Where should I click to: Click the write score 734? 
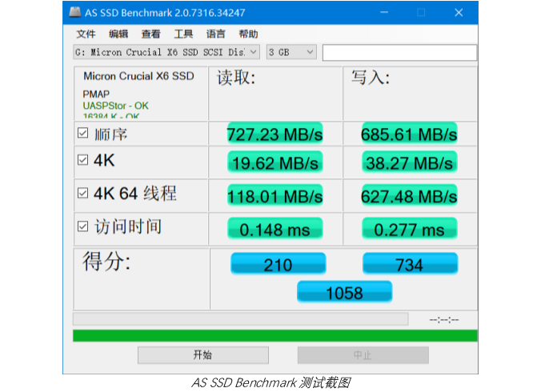(410, 264)
